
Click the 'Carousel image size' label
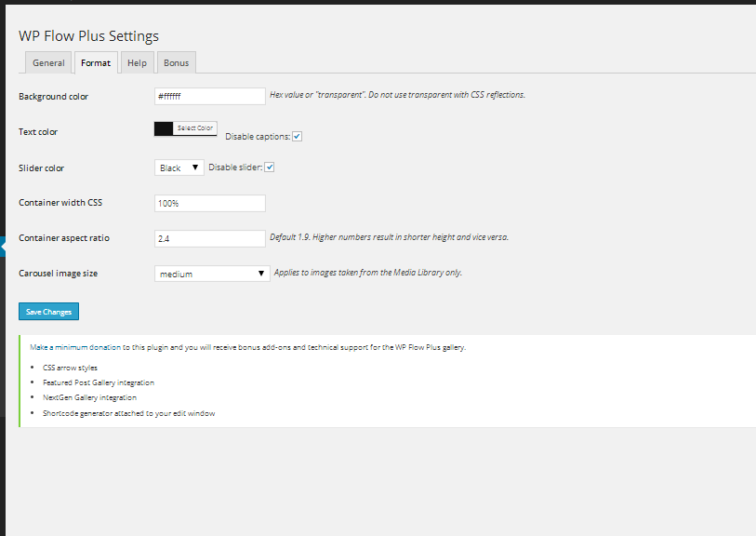pyautogui.click(x=58, y=274)
